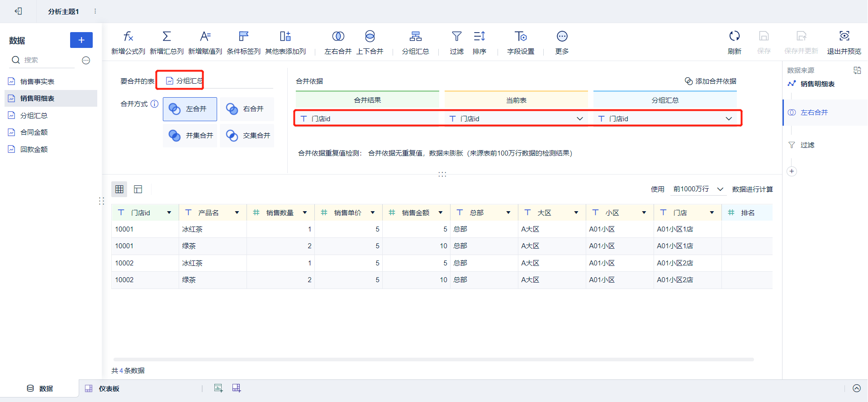Open the 门店 column dropdown arrow
Screen dimensions: 868x402
point(712,213)
